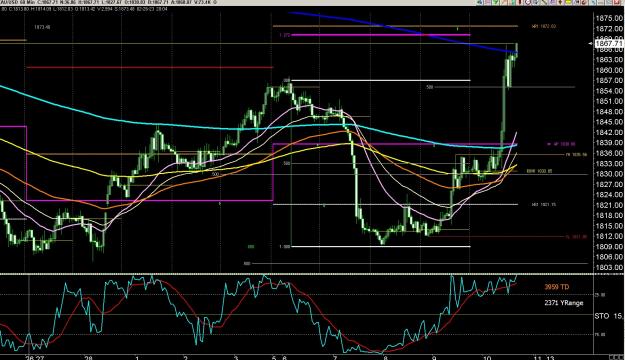Click the date label 2 on time axis
The width and height of the screenshot is (625, 360).
[x=186, y=357]
